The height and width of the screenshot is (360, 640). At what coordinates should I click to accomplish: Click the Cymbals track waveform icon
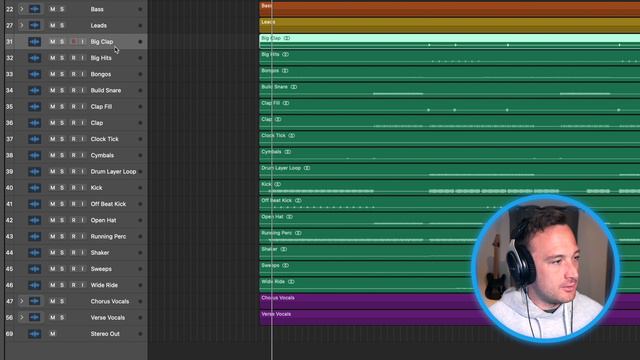click(35, 155)
